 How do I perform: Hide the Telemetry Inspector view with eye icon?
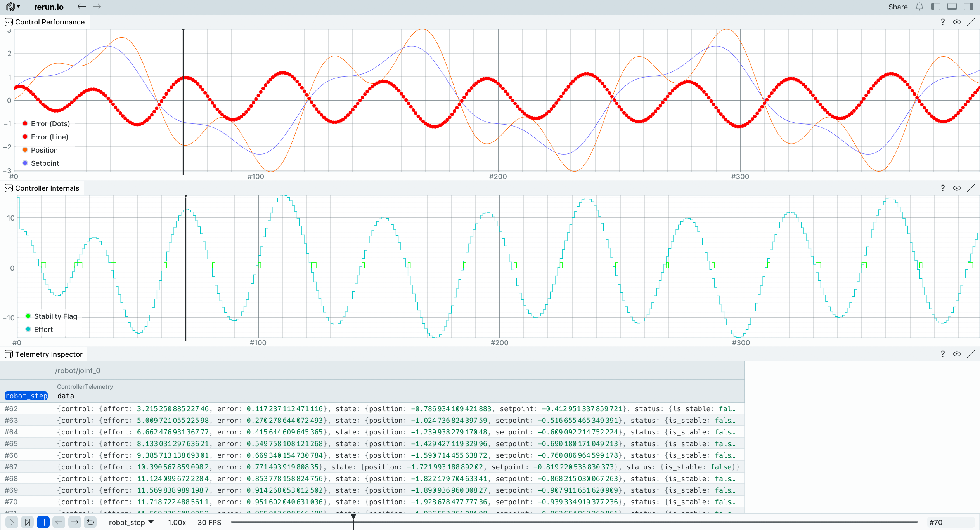pos(957,354)
